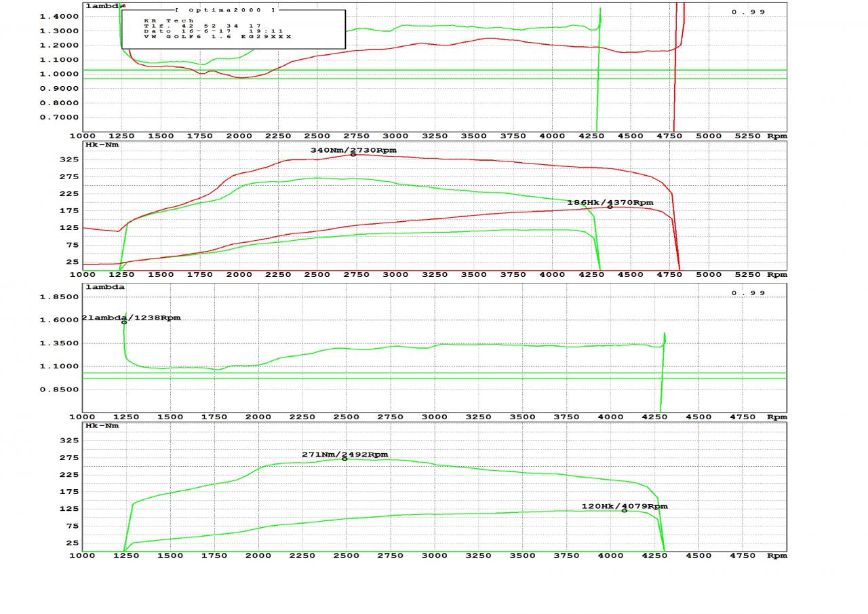
Task: Select the circle marker at the 120Hk peak
Action: (x=625, y=510)
